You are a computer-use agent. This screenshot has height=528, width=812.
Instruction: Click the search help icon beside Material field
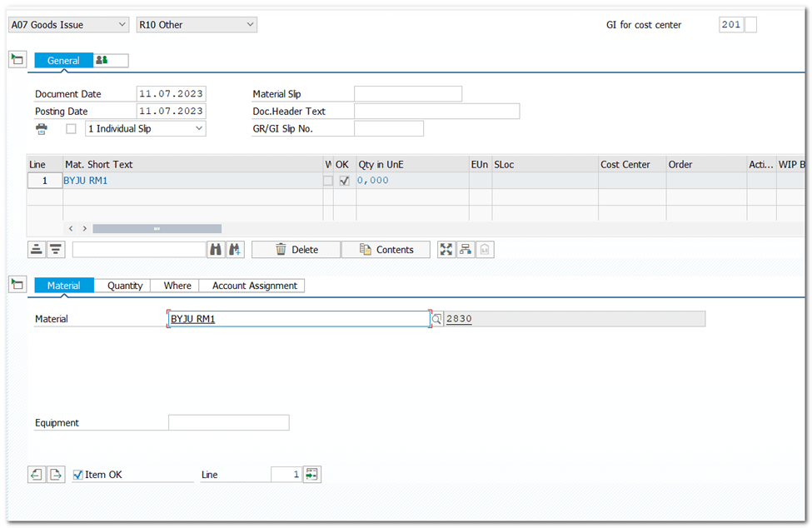point(436,319)
